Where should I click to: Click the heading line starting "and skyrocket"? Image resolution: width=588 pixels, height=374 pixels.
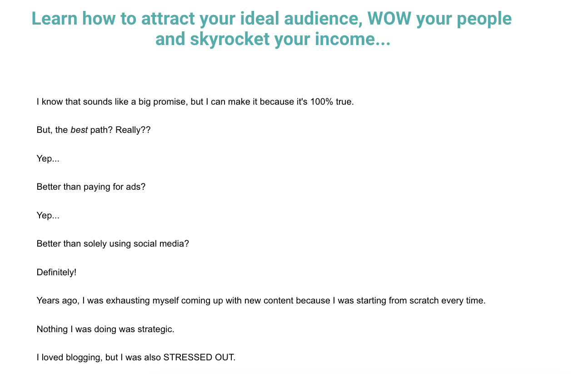pos(273,39)
